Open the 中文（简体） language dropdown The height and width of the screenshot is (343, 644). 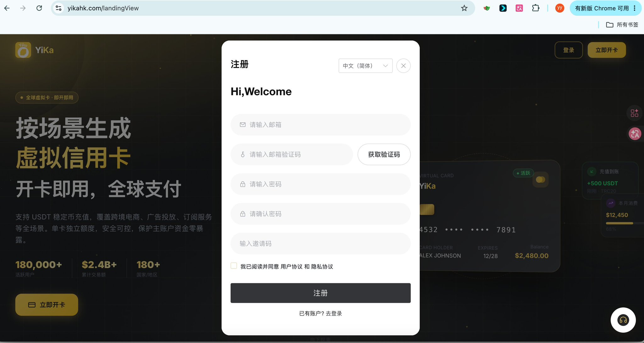[x=366, y=66]
